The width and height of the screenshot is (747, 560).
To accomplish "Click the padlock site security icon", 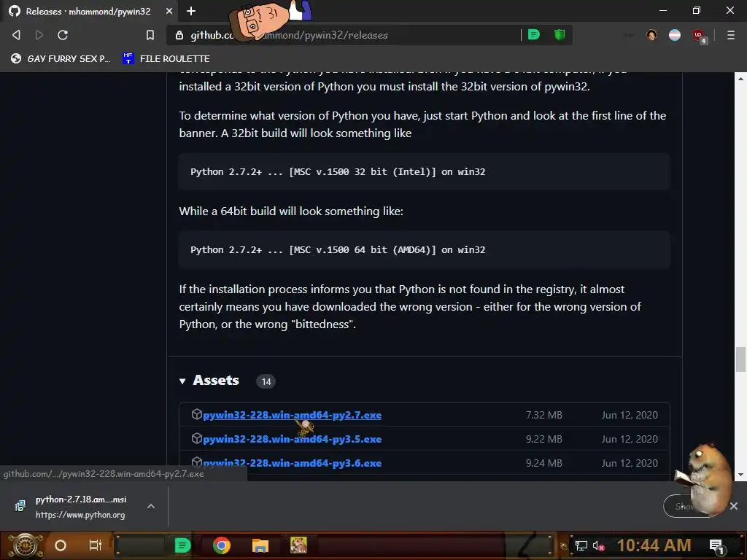I will click(x=179, y=35).
